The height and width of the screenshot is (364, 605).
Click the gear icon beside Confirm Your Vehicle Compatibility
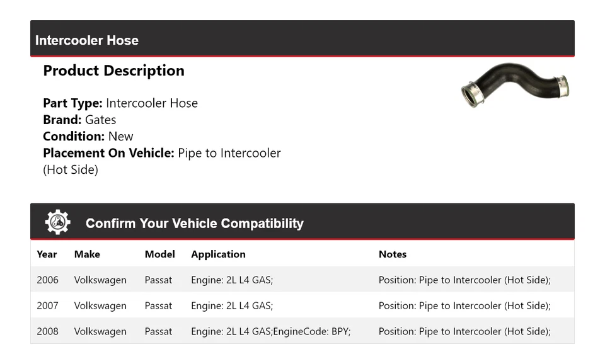pos(57,222)
